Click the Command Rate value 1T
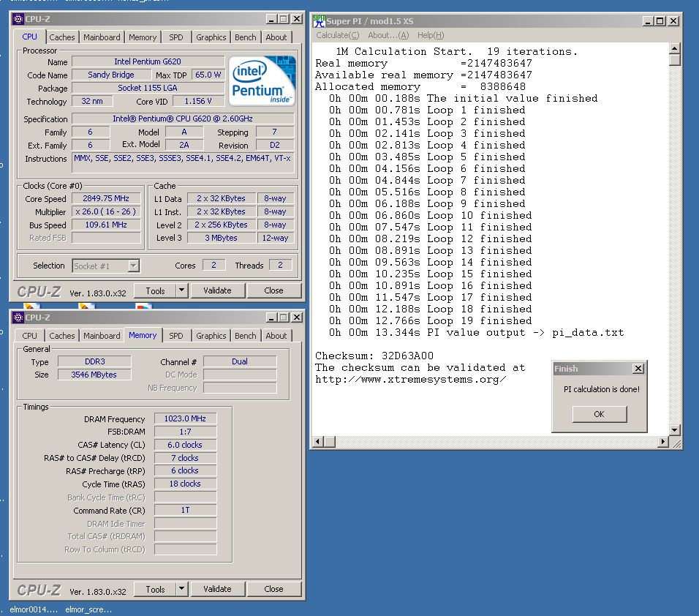Viewport: 699px width, 616px height. click(x=185, y=510)
